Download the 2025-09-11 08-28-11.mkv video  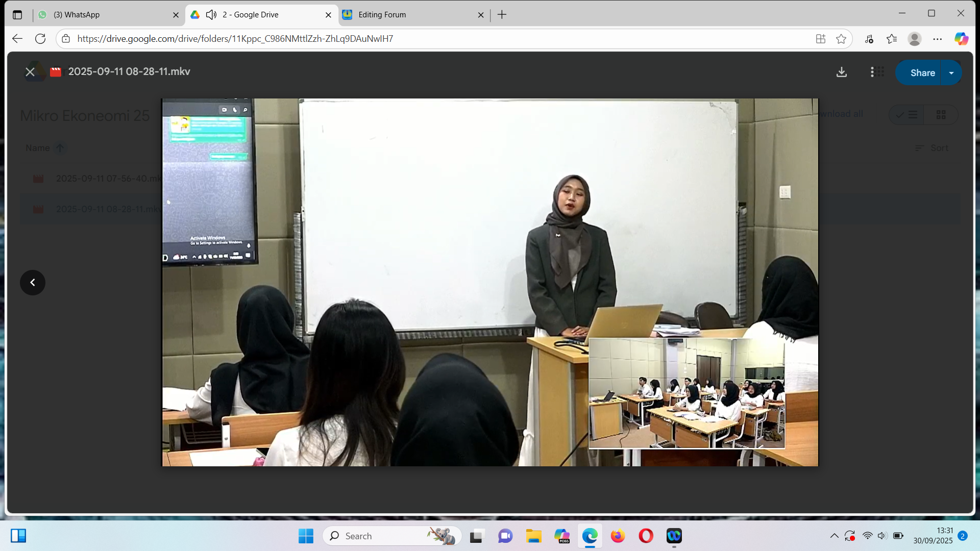[x=842, y=72]
